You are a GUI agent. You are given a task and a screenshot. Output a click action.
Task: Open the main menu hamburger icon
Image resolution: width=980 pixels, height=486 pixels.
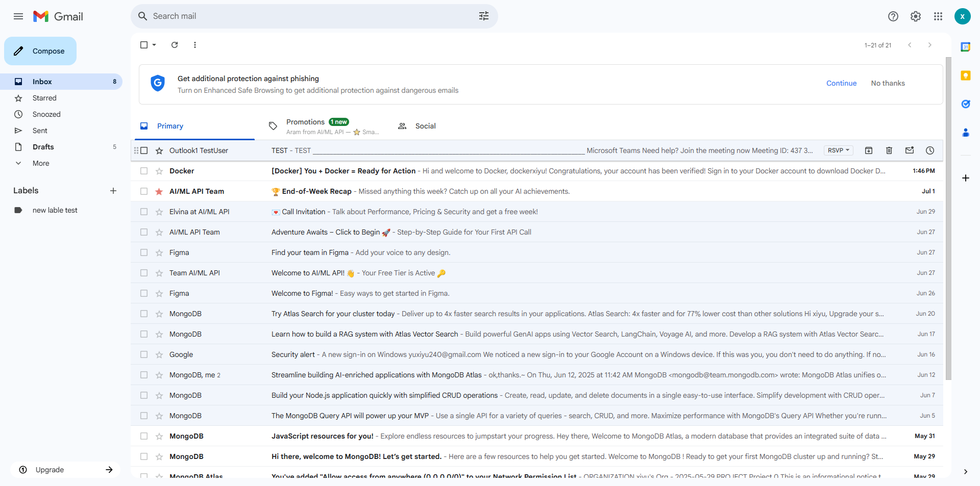point(18,16)
